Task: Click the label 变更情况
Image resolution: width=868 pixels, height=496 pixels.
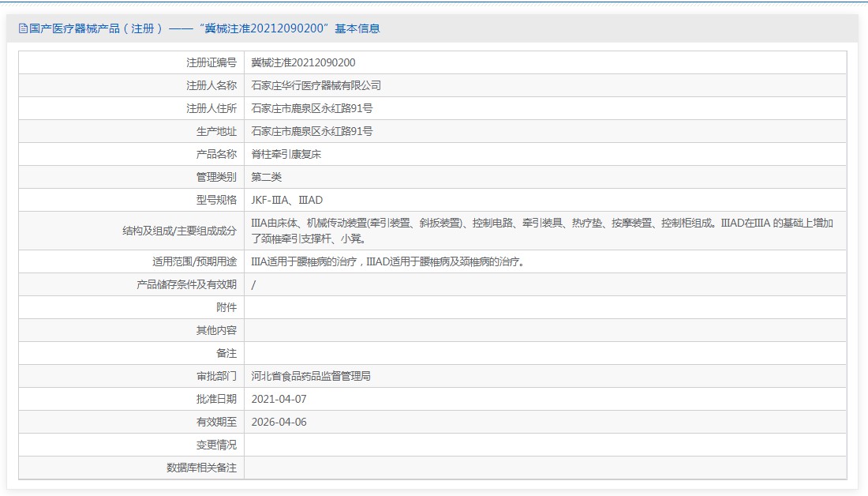Action: click(x=216, y=445)
